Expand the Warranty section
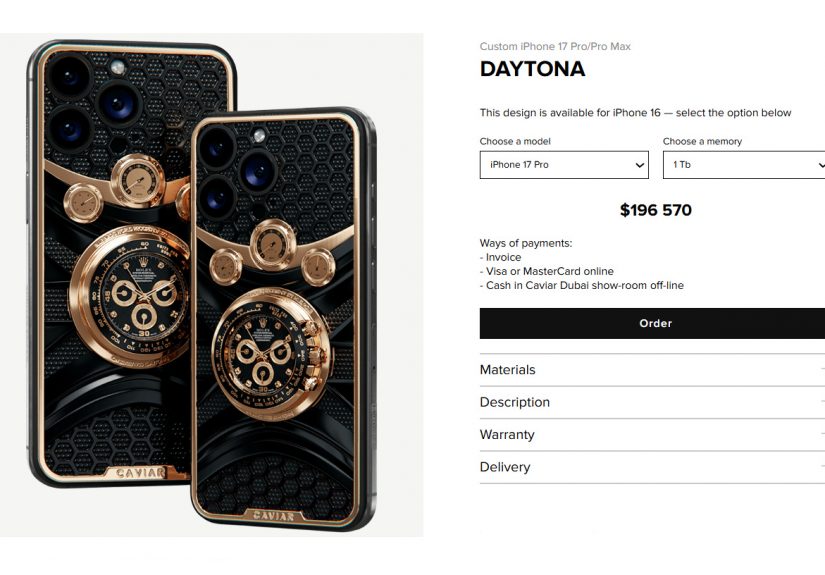The width and height of the screenshot is (825, 575). coord(652,435)
